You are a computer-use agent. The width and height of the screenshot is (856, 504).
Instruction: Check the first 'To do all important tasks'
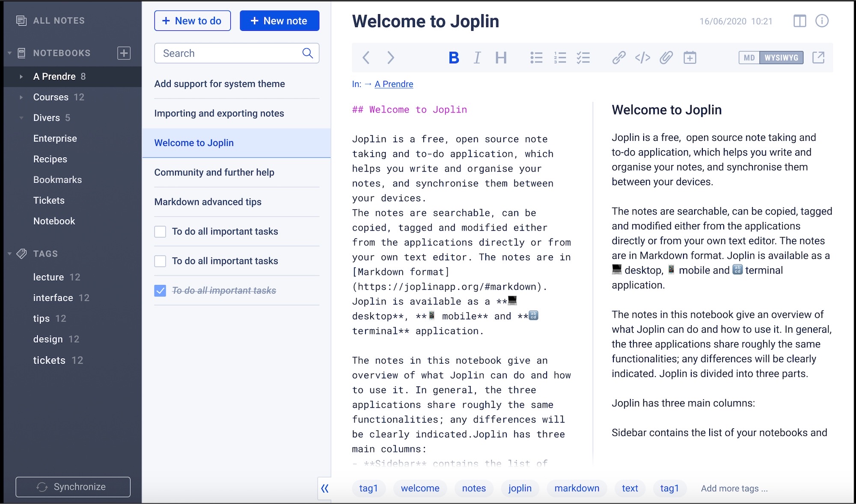coord(160,231)
